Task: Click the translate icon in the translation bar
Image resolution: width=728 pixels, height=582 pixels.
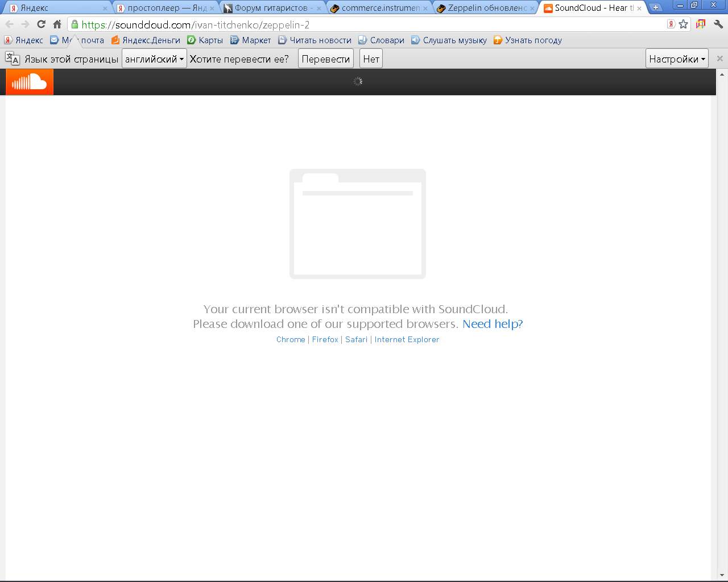Action: tap(13, 59)
